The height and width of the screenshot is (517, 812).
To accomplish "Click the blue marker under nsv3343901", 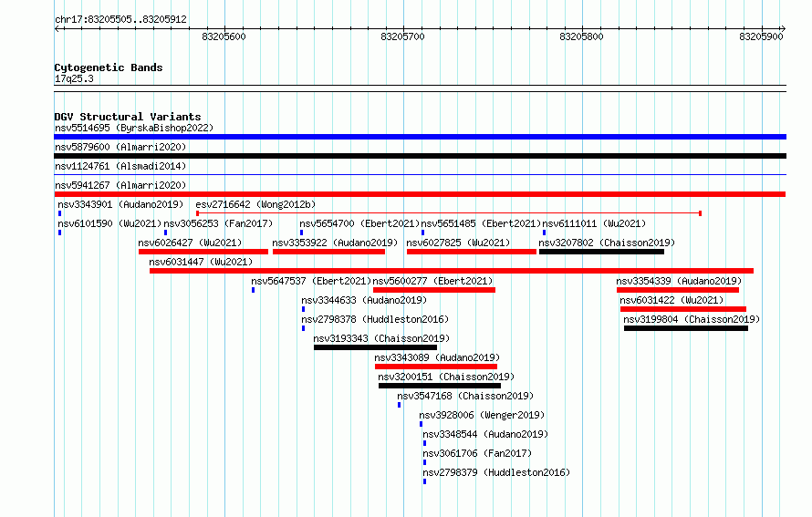I will 60,213.
